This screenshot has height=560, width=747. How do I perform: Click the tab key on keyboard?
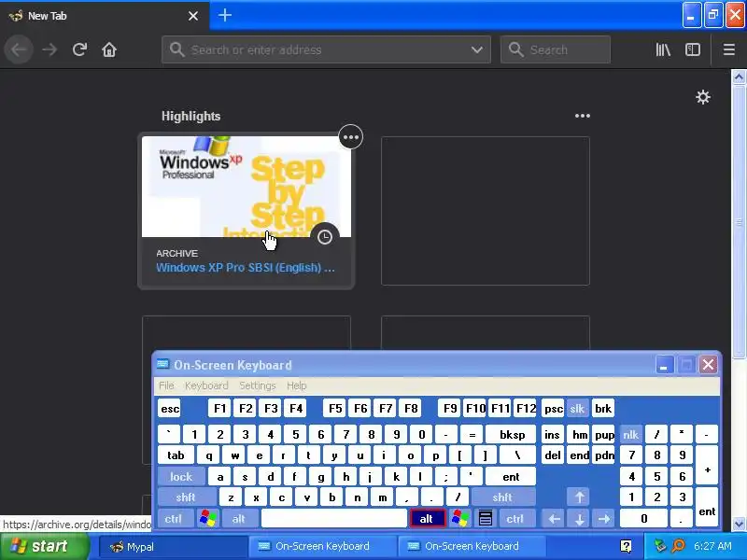click(176, 455)
